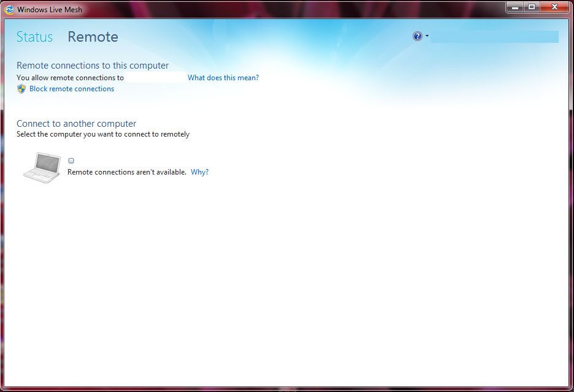Image resolution: width=574 pixels, height=392 pixels.
Task: Maximize the Windows Live Mesh window
Action: coord(531,7)
